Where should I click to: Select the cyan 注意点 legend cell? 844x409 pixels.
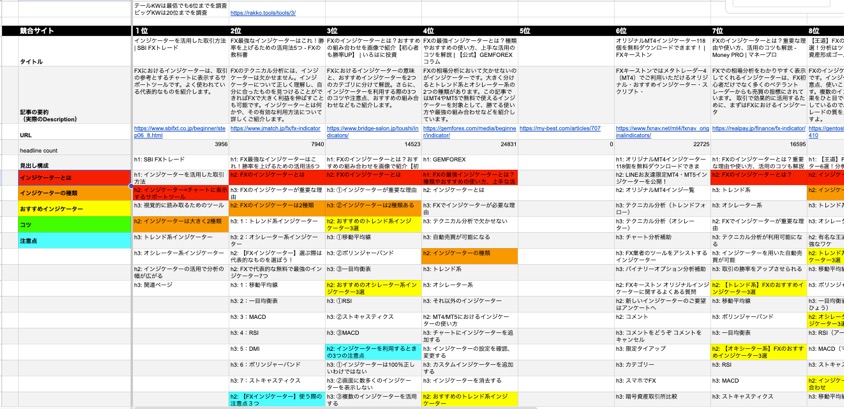[x=66, y=241]
